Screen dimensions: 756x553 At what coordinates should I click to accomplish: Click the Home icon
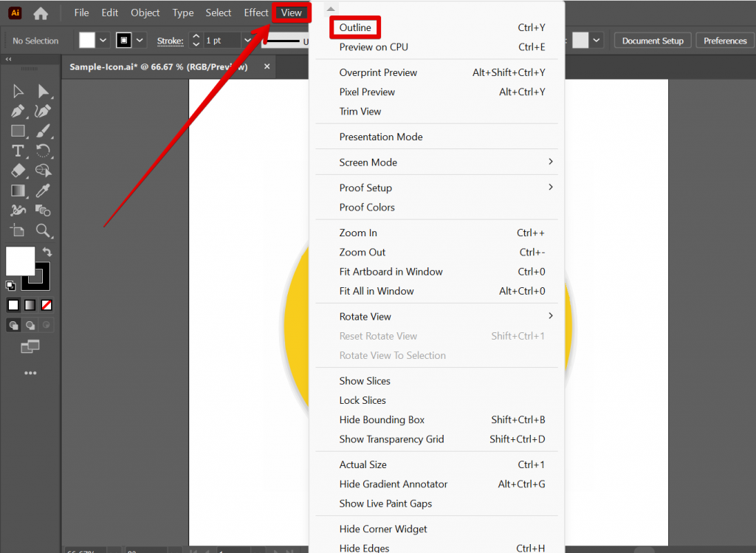[41, 13]
